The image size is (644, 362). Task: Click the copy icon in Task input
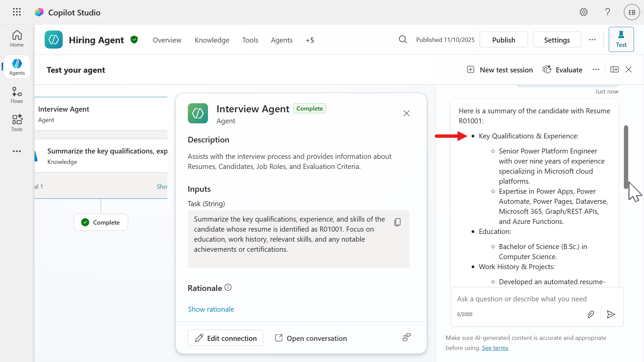pos(397,222)
